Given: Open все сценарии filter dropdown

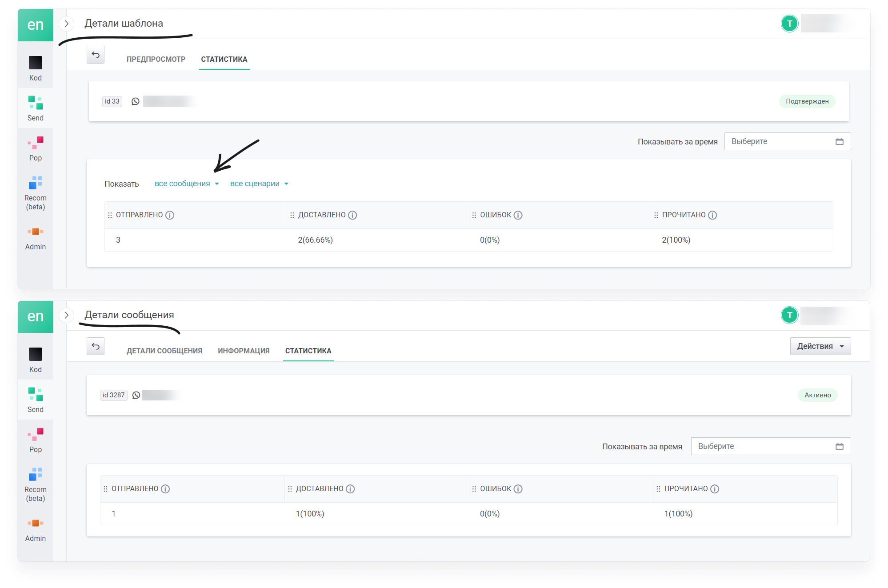Looking at the screenshot, I should coord(260,184).
